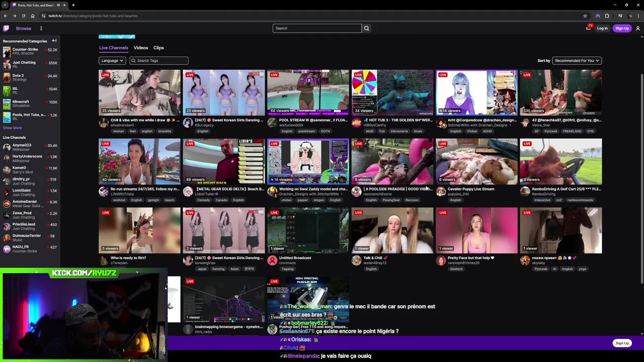
Task: Click the 'Deutsch' tag
Action: pyautogui.click(x=456, y=269)
